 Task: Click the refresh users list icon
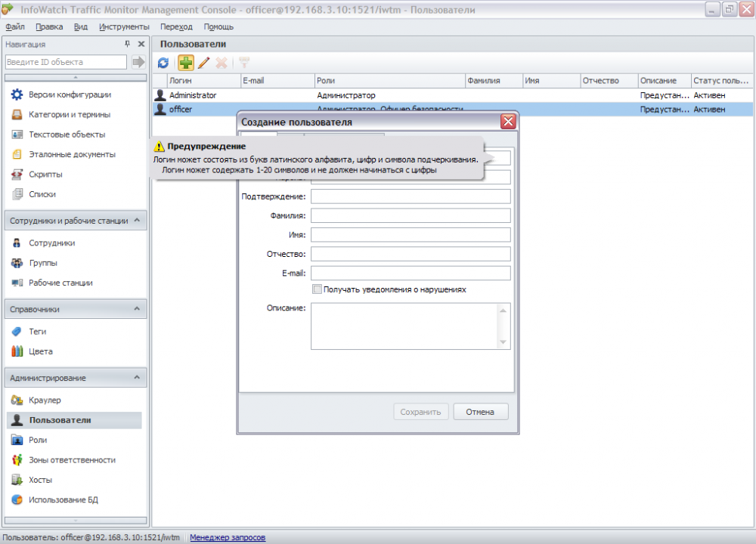[163, 63]
